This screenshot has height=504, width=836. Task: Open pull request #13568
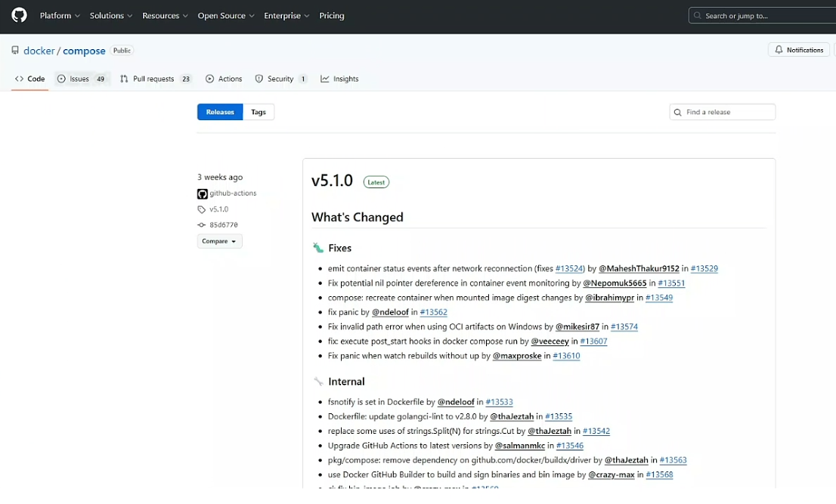[x=659, y=475]
